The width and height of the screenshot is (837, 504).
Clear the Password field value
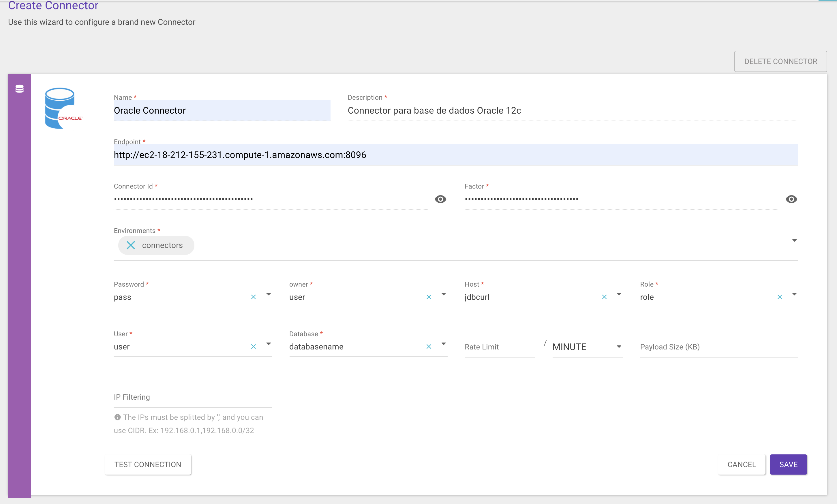point(254,296)
